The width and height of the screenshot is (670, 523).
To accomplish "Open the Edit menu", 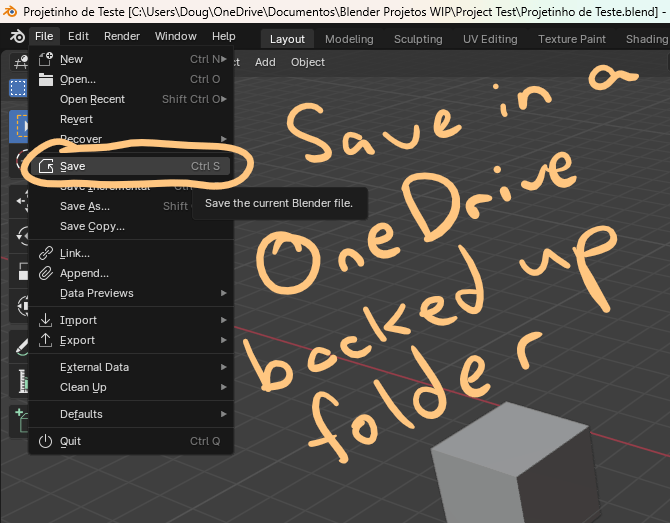I will pyautogui.click(x=78, y=36).
